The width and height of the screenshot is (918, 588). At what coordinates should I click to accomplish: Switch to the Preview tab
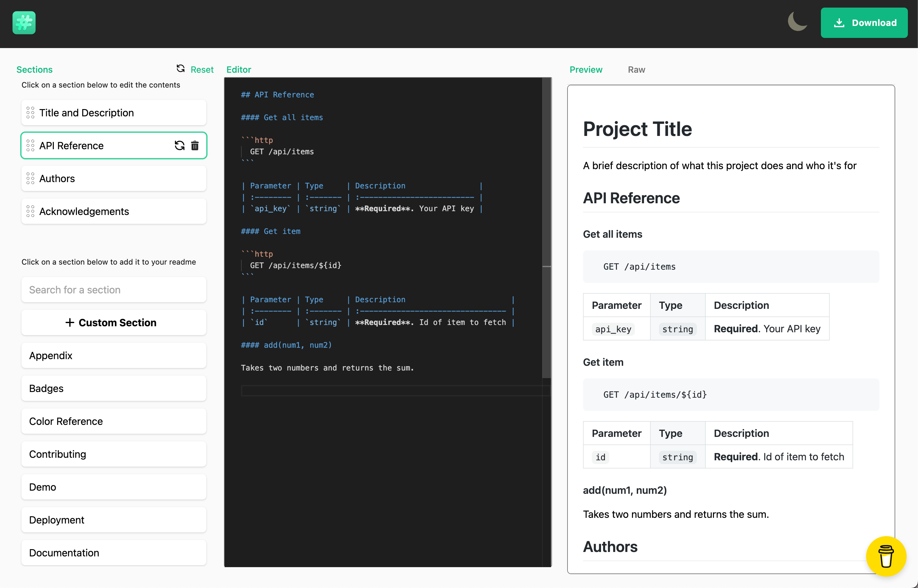(x=586, y=70)
